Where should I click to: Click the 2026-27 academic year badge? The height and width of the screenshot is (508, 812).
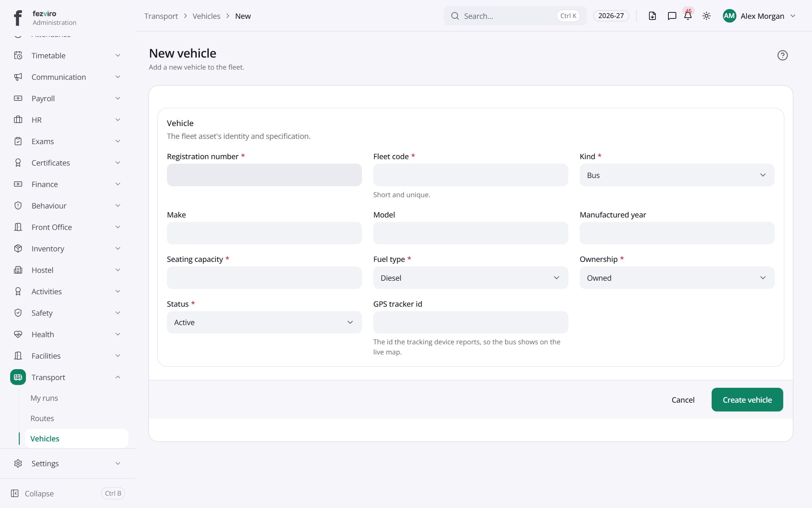(611, 16)
